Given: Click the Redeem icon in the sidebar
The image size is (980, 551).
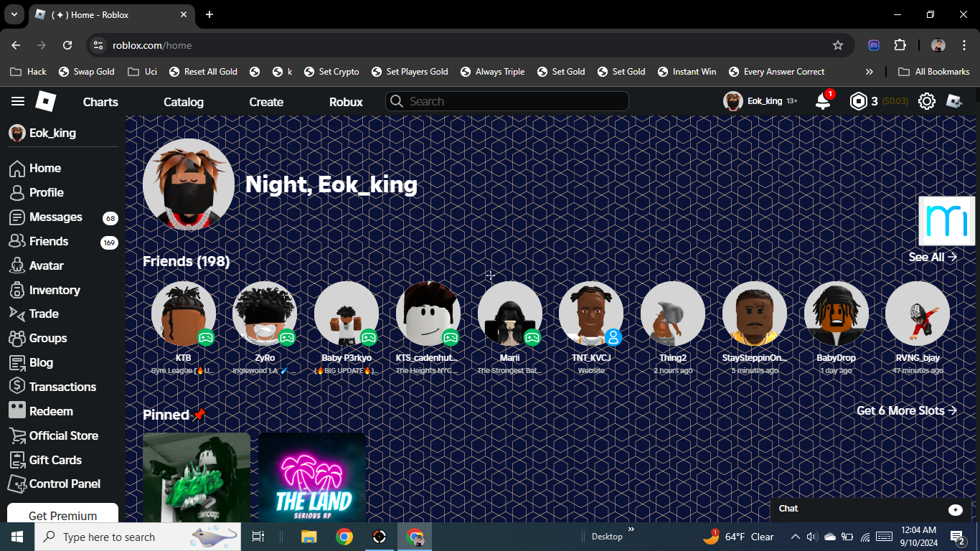Looking at the screenshot, I should pyautogui.click(x=17, y=411).
